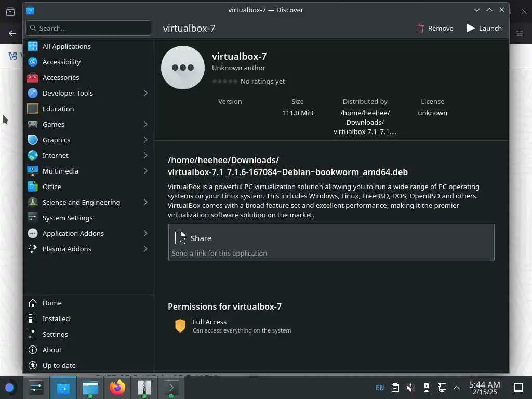Select the Application Addons icon
Screen dimensions: 532x399
[33, 233]
